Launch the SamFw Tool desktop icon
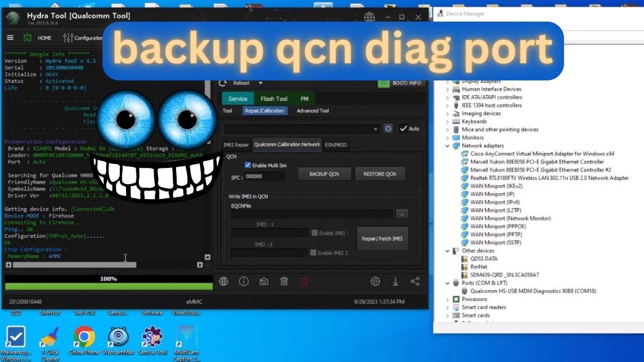This screenshot has width=644, height=362. (x=152, y=340)
